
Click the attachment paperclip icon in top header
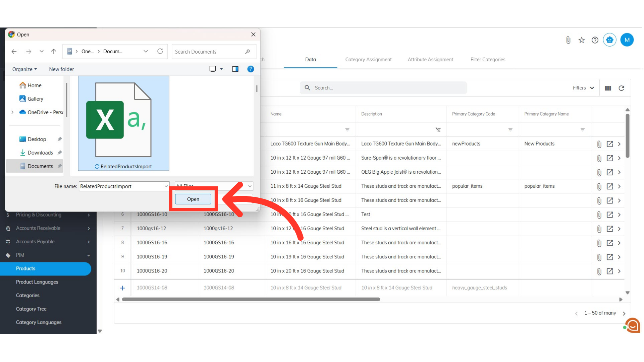coord(568,40)
